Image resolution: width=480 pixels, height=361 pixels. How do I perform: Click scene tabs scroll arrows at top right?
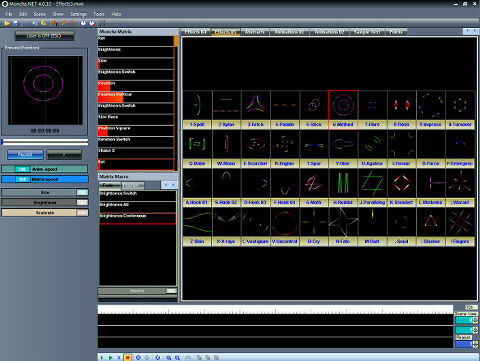click(471, 31)
